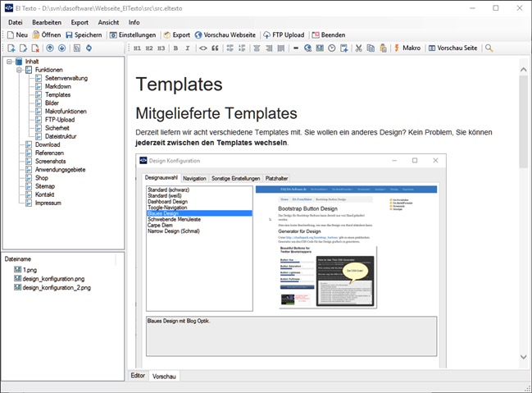Toggle bold formatting
Image resolution: width=532 pixels, height=393 pixels.
[175, 48]
